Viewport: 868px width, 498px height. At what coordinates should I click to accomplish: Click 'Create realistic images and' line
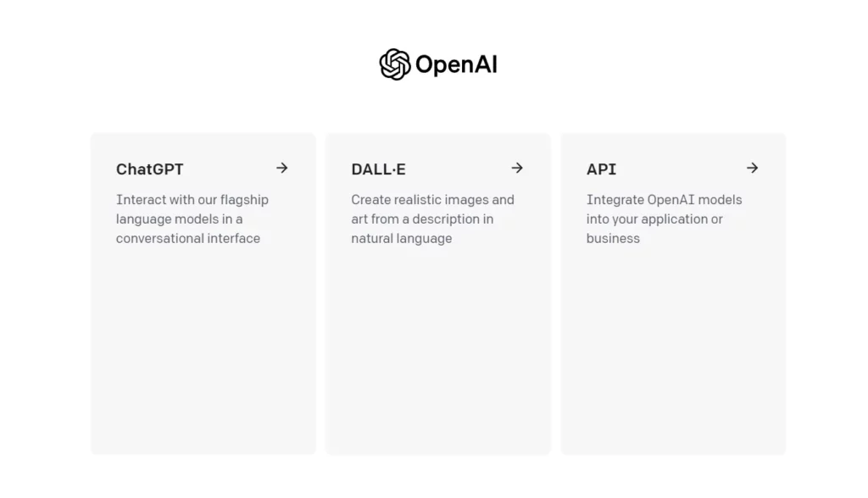[x=432, y=200]
